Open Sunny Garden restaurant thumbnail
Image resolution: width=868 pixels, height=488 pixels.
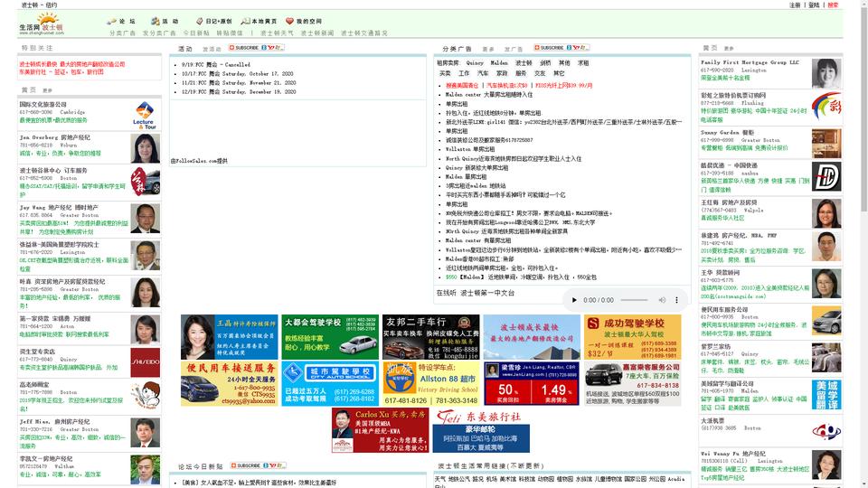(x=826, y=144)
